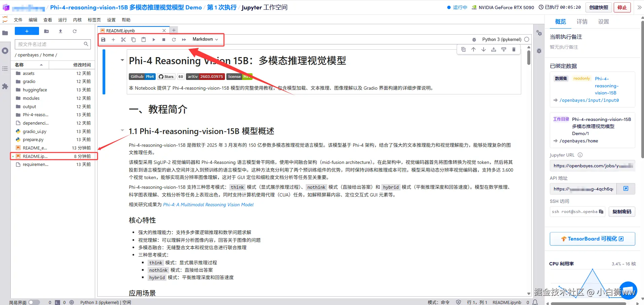Switch to the 详情 tab

(582, 21)
